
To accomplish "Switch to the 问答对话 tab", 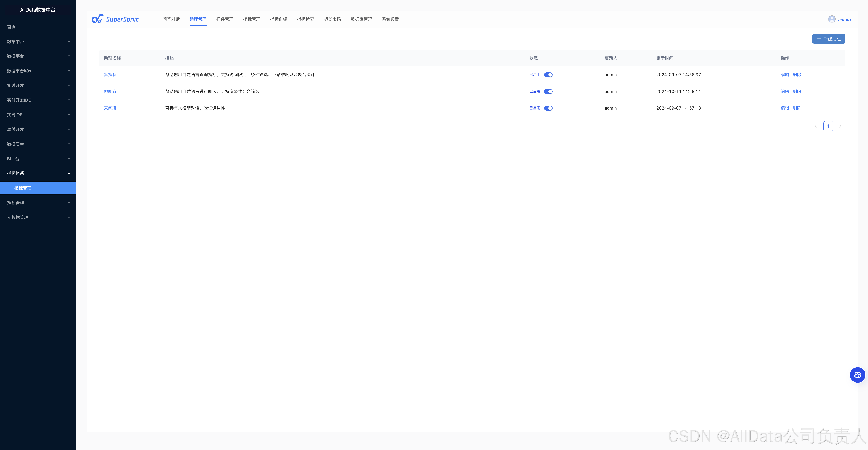I will [171, 19].
